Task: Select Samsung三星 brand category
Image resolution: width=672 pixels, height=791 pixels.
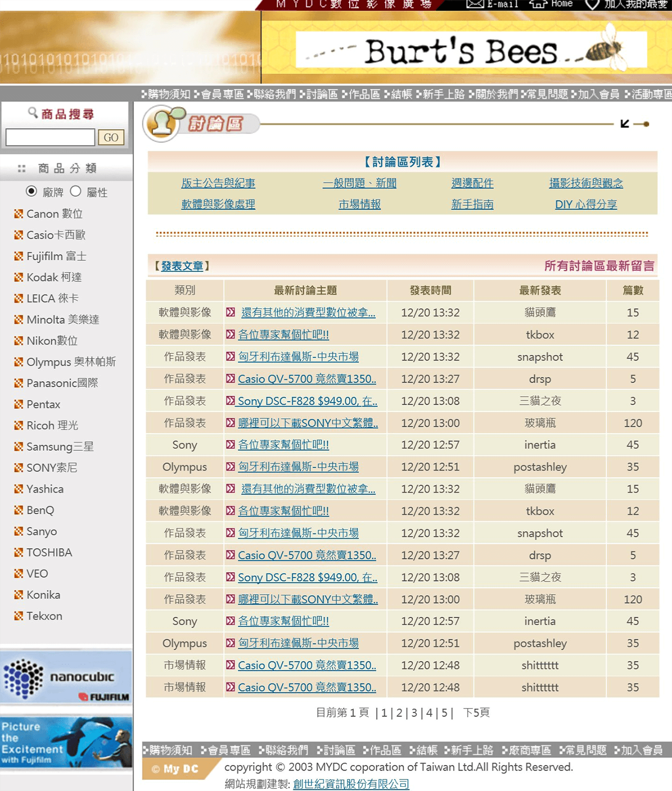Action: tap(60, 447)
